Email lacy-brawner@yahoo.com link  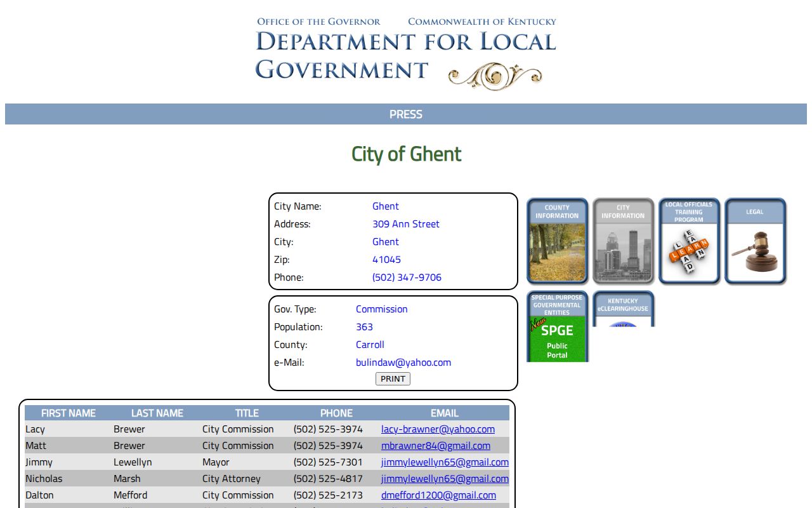[x=438, y=429]
